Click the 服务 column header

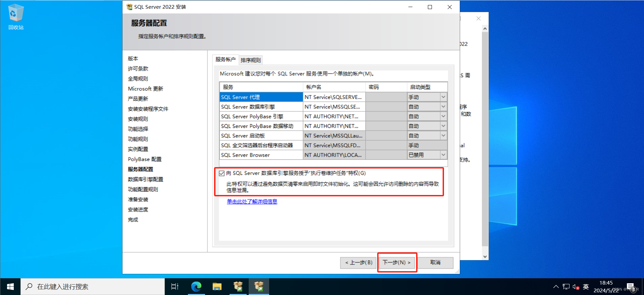tap(261, 87)
